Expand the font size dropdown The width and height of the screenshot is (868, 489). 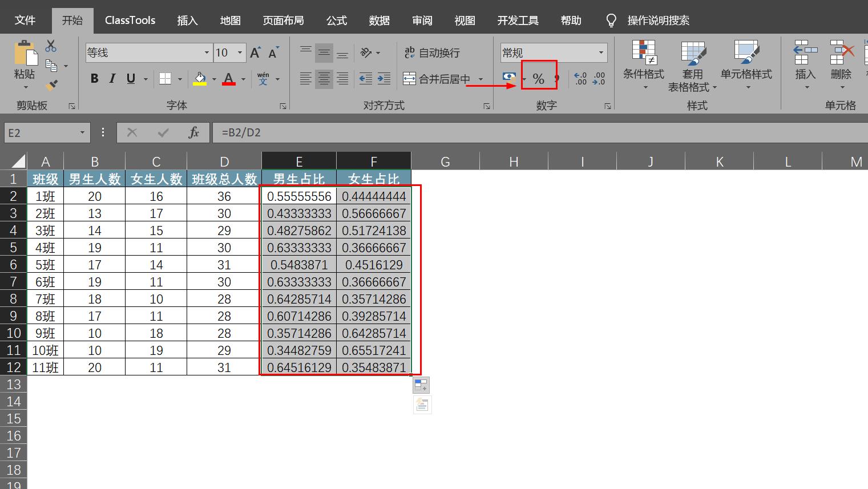pos(240,52)
